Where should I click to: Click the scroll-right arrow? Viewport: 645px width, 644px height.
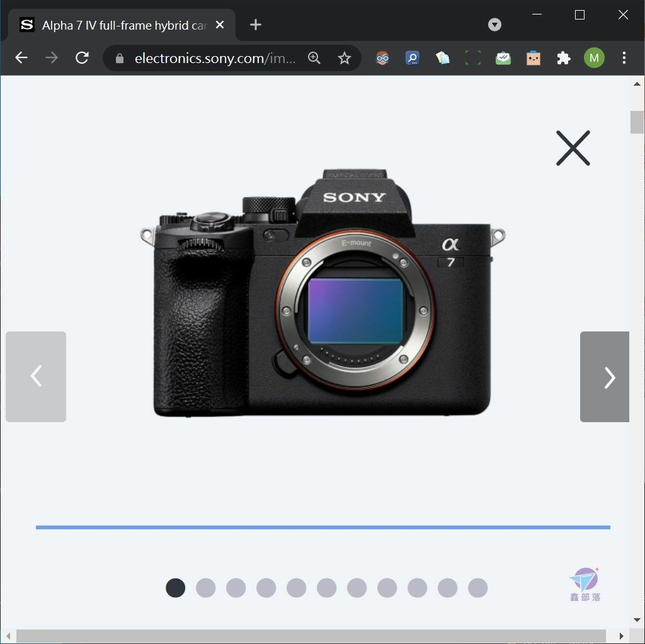coord(622,636)
